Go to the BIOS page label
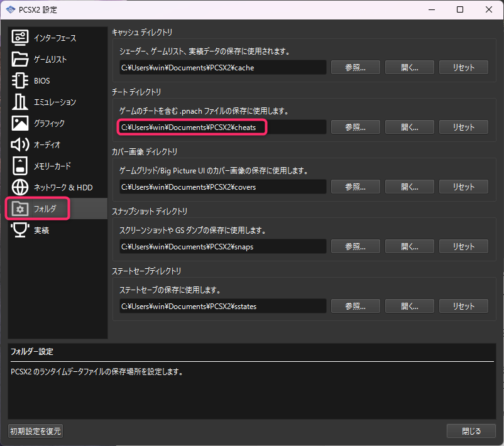504x446 pixels. pyautogui.click(x=42, y=80)
